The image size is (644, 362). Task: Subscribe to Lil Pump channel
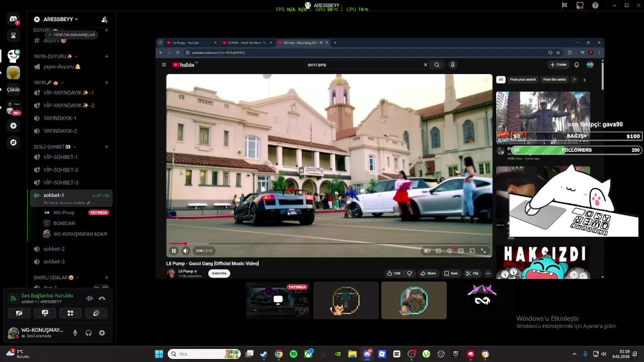pos(219,274)
